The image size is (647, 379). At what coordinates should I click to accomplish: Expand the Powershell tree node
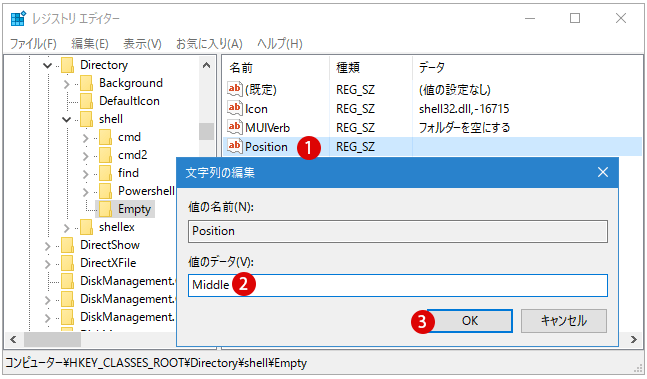tap(85, 192)
